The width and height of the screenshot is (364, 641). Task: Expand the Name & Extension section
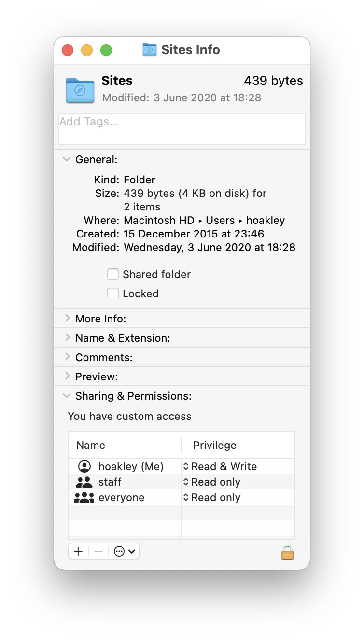[x=68, y=337]
